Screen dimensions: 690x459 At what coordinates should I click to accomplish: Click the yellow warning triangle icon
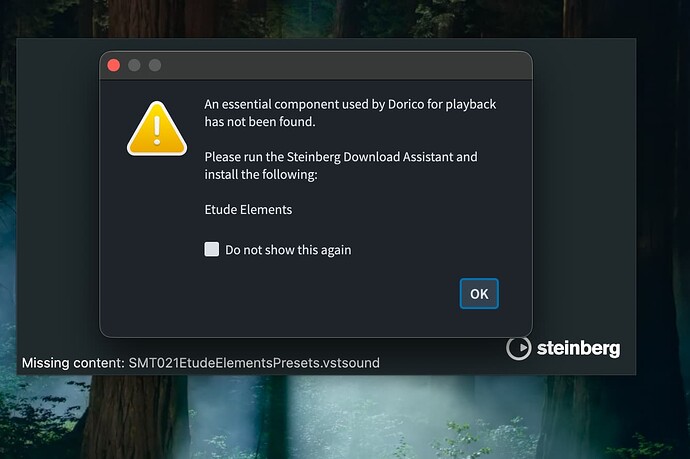click(x=156, y=126)
